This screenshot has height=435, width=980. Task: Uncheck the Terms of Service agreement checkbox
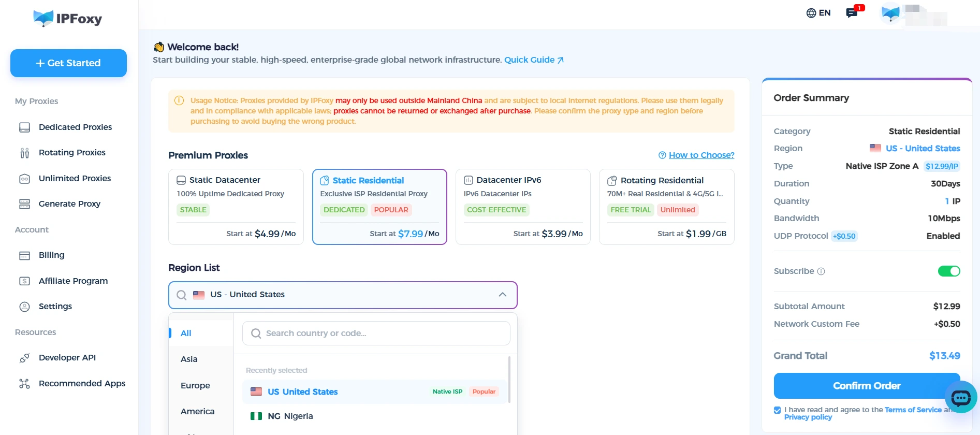point(777,410)
